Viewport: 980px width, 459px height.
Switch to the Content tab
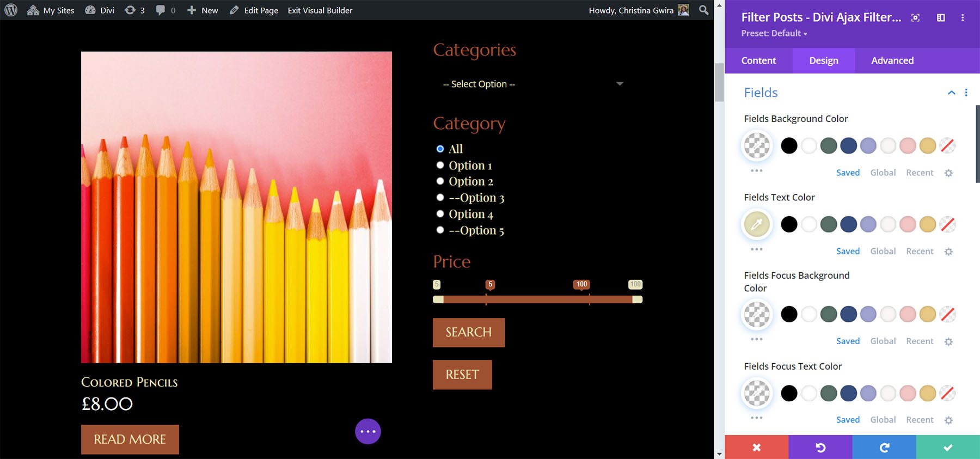point(758,60)
